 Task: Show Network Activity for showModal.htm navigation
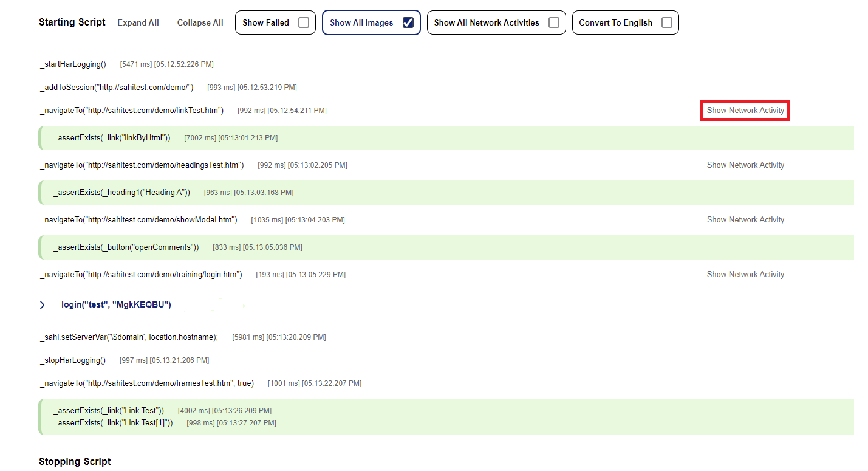[745, 220]
